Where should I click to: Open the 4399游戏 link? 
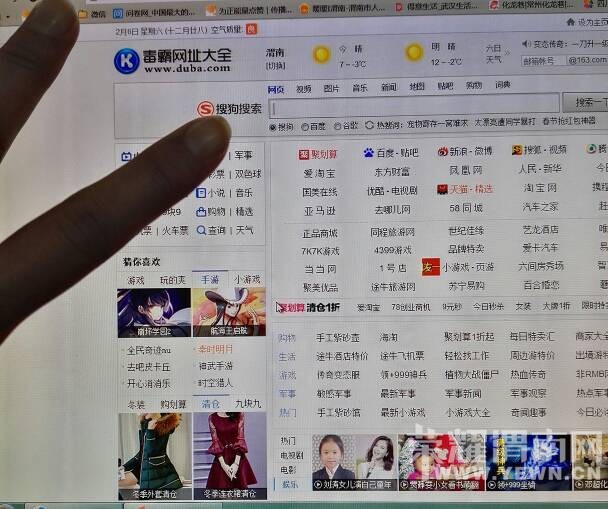392,250
